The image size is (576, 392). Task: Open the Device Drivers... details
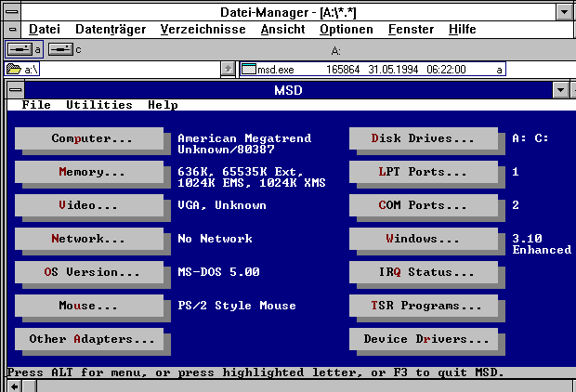(424, 339)
